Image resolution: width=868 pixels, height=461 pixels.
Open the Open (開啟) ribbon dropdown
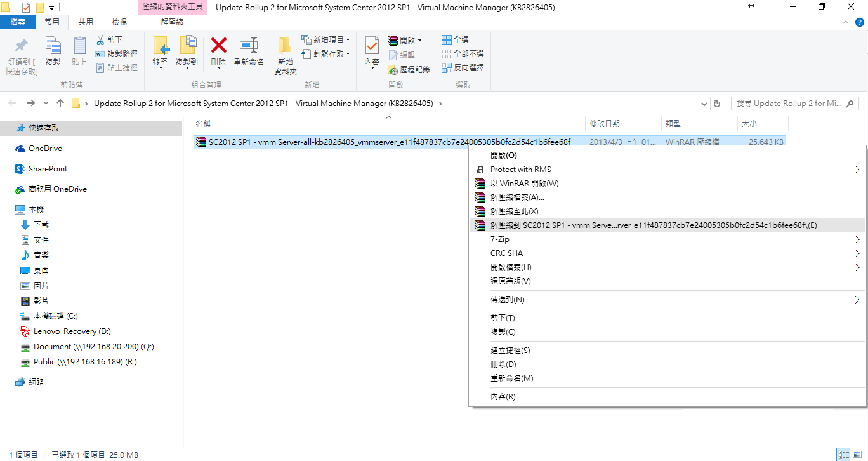pyautogui.click(x=405, y=40)
